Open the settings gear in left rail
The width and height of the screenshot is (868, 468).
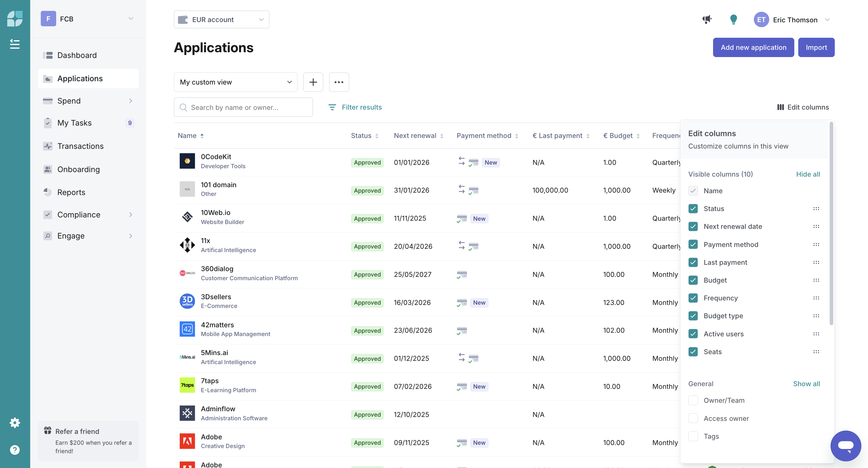tap(15, 422)
